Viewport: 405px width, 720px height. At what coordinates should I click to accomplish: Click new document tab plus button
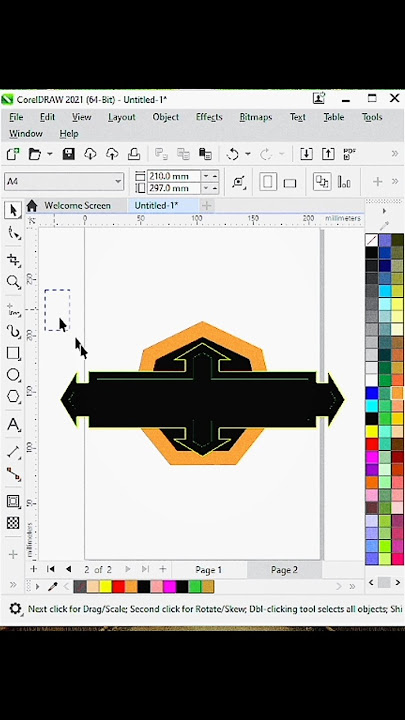[x=206, y=205]
